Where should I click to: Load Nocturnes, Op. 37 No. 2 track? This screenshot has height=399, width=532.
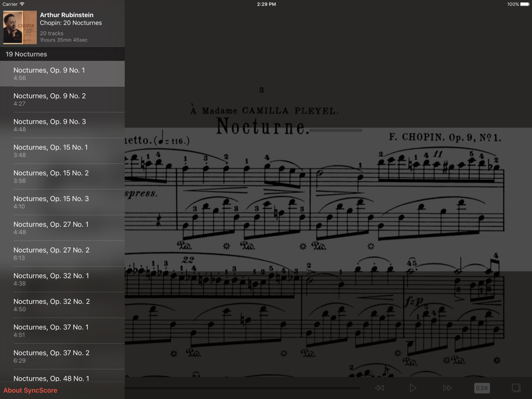(x=62, y=356)
